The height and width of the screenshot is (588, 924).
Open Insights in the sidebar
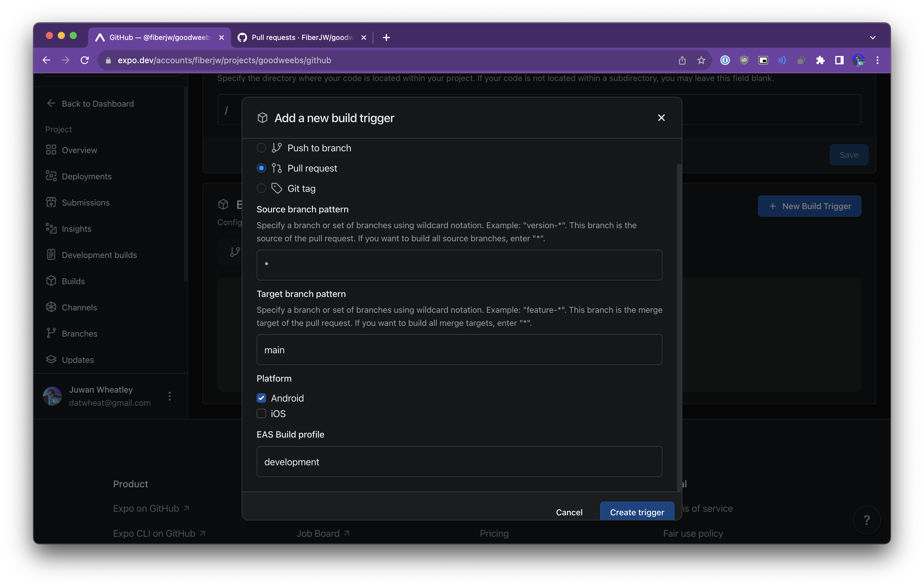68,228
